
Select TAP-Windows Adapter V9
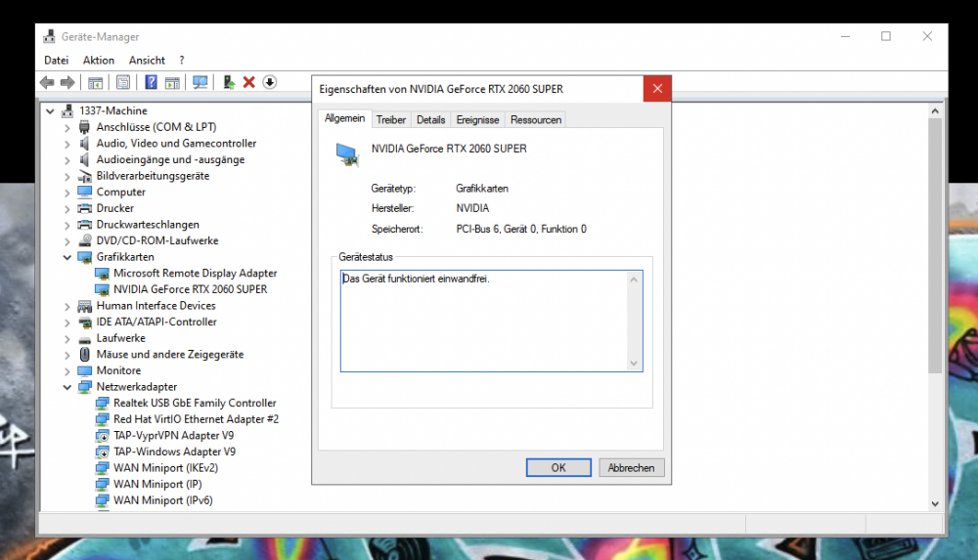(x=175, y=452)
